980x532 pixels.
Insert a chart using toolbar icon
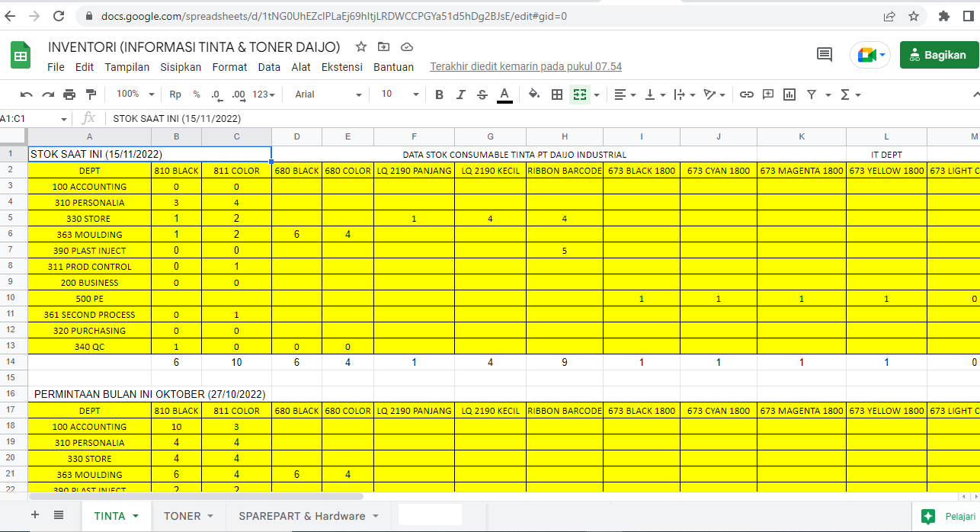(789, 95)
